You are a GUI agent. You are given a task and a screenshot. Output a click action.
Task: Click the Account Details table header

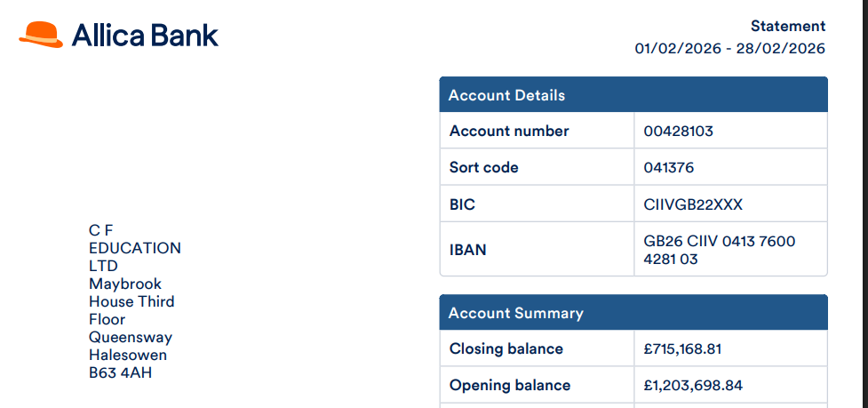click(506, 95)
